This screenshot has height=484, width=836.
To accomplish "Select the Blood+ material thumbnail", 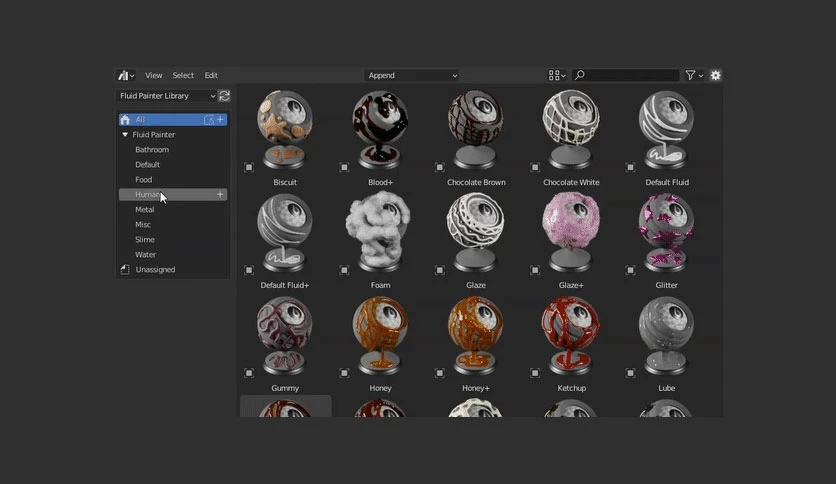I will (x=380, y=130).
